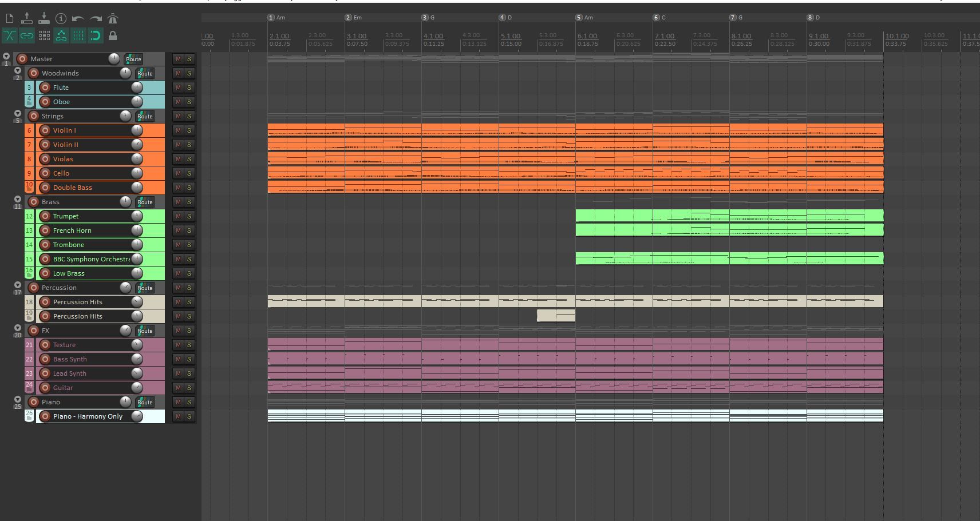Screen dimensions: 980x521
Task: Toggle ripple editing mode
Action: 61,35
